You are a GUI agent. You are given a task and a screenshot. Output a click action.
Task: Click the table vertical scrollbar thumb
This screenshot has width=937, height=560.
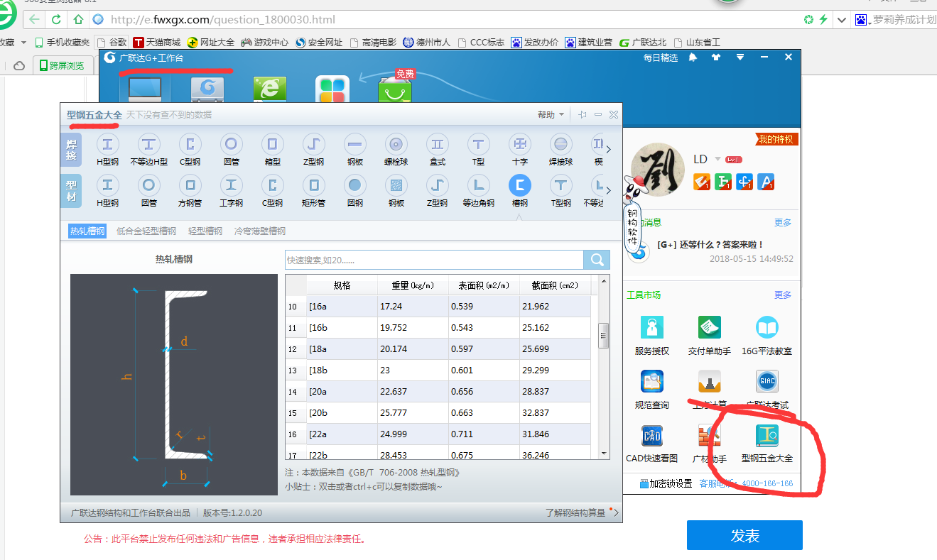pos(604,335)
